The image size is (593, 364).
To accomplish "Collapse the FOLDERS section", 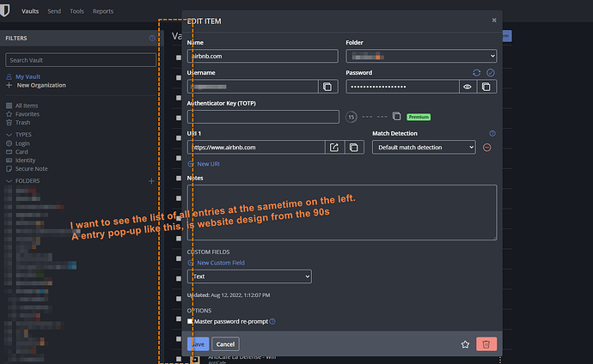I will (9, 181).
